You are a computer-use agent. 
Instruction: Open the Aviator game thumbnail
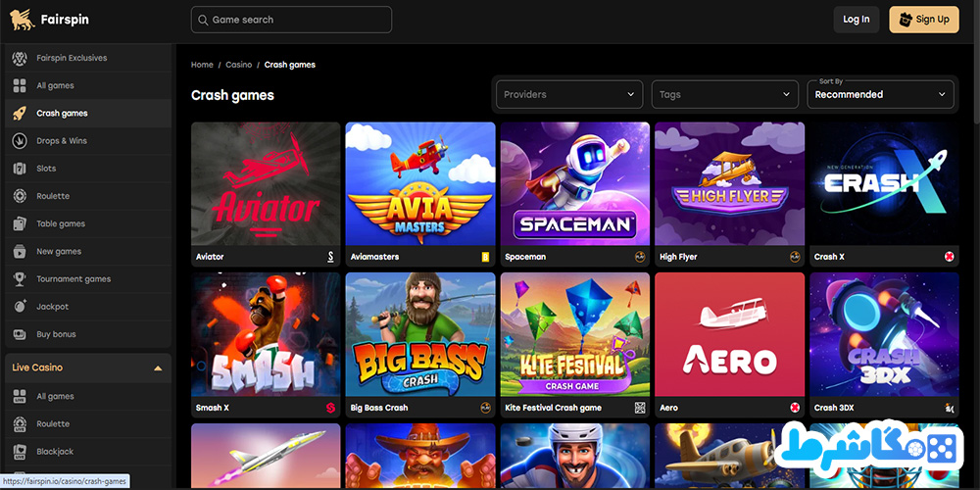(266, 183)
